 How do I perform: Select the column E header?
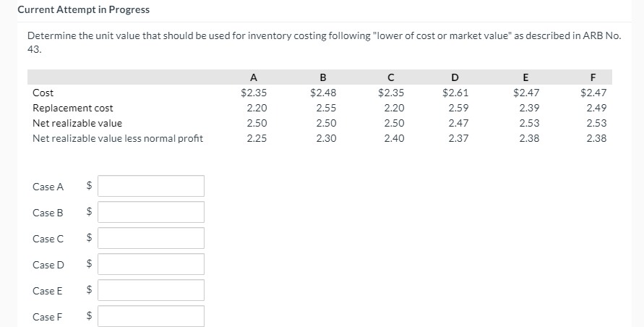point(525,77)
